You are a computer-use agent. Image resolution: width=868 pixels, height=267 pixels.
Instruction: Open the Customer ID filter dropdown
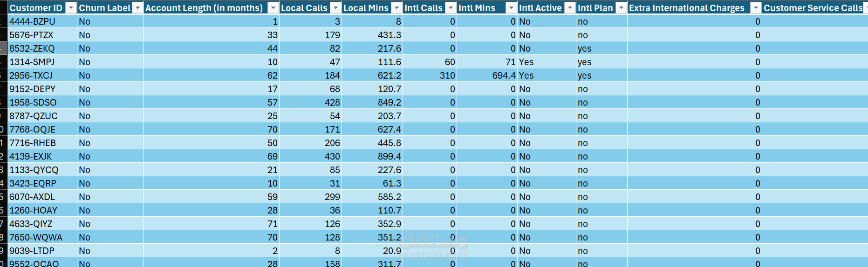[71, 8]
